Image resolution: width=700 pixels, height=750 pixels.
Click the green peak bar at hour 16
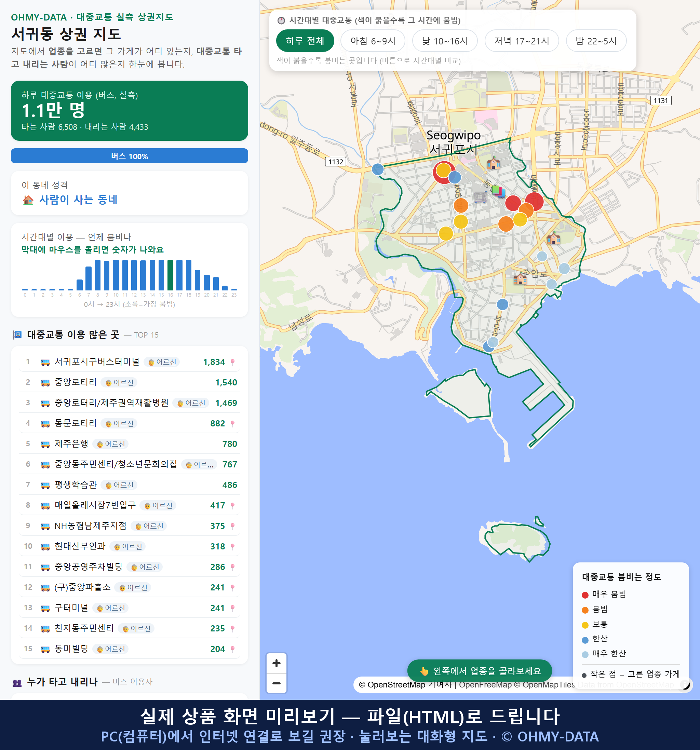click(x=170, y=275)
